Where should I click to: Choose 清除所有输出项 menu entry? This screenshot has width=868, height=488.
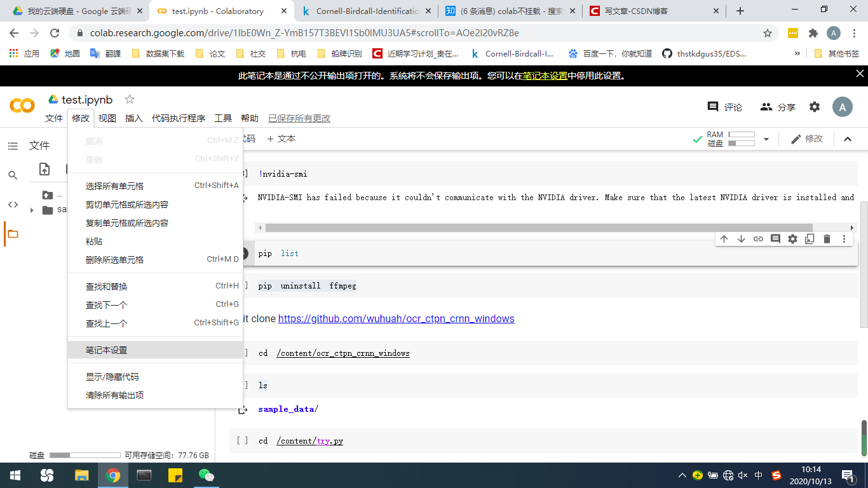(x=155, y=395)
